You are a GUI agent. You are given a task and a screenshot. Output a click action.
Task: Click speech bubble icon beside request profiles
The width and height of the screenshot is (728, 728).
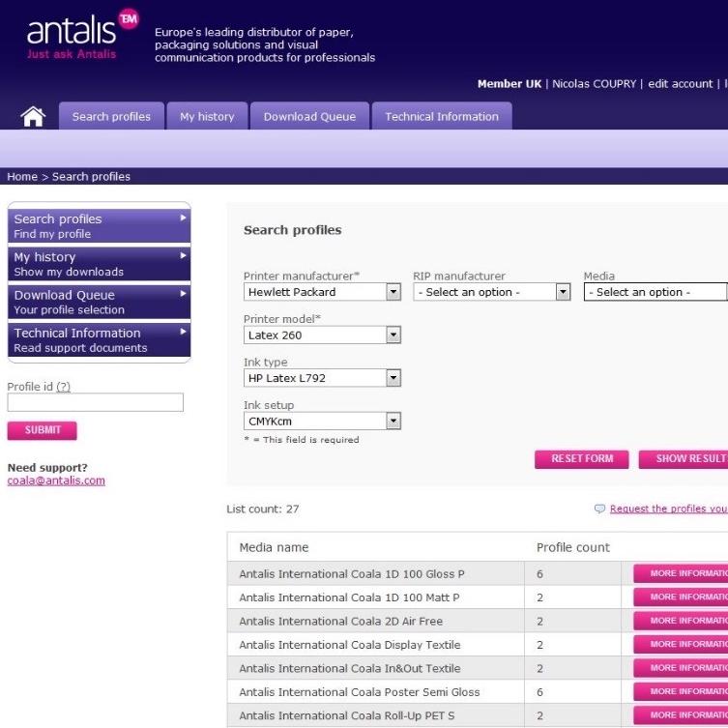click(x=599, y=509)
